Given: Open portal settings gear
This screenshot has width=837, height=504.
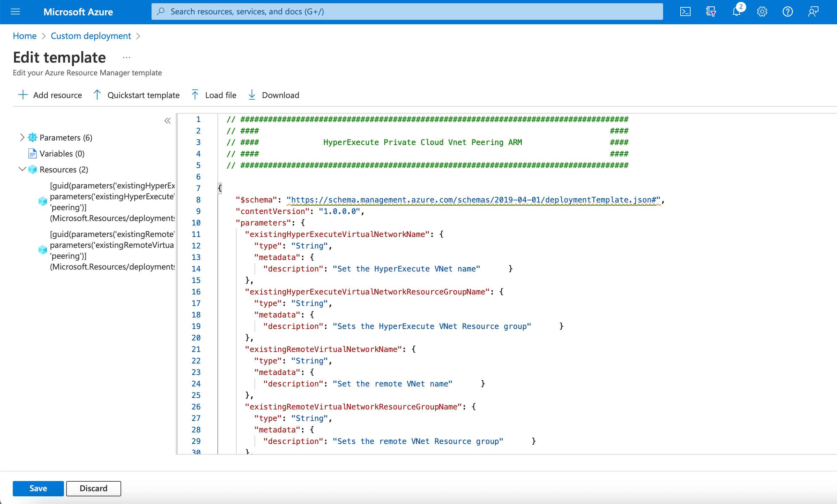Looking at the screenshot, I should 762,11.
